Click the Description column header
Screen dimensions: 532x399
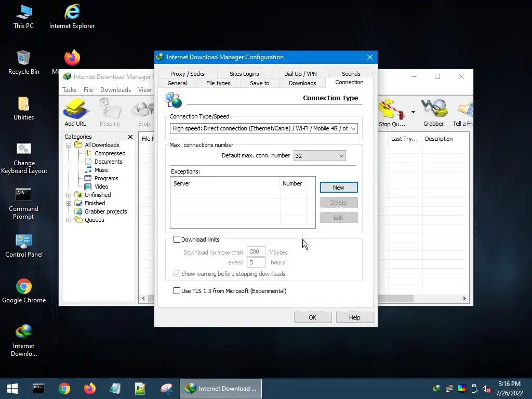[x=438, y=139]
